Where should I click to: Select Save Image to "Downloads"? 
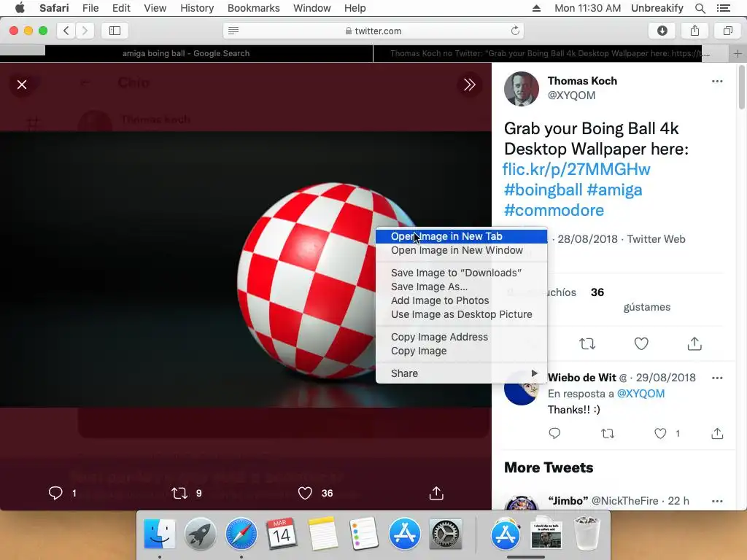point(461,273)
